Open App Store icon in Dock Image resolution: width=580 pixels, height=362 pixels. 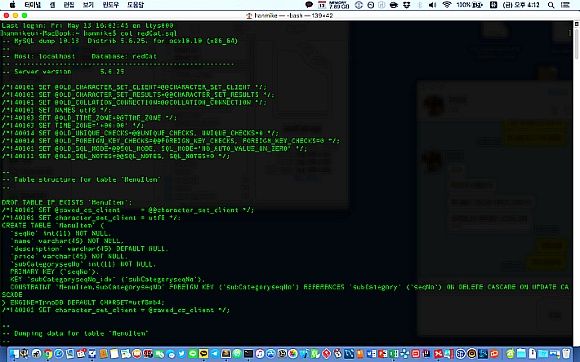point(270,354)
